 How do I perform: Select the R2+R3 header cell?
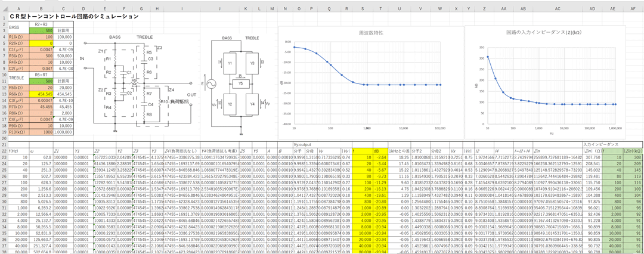[42, 24]
